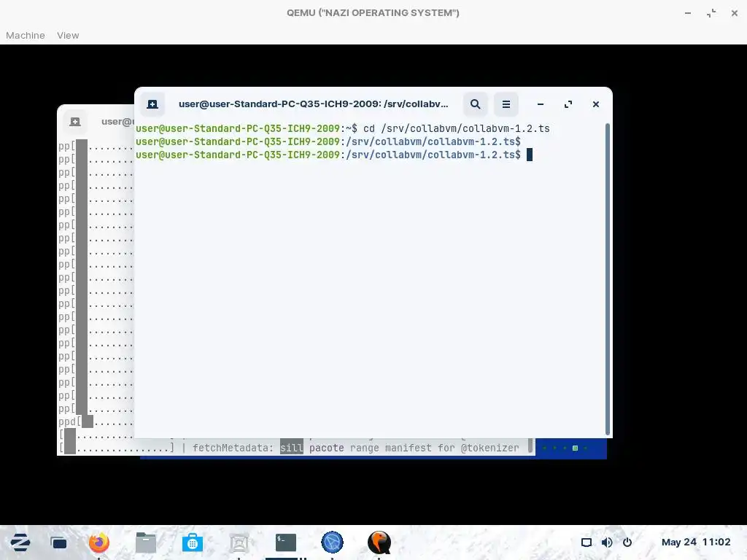
Task: Click the new tab icon in background terminal
Action: point(75,122)
